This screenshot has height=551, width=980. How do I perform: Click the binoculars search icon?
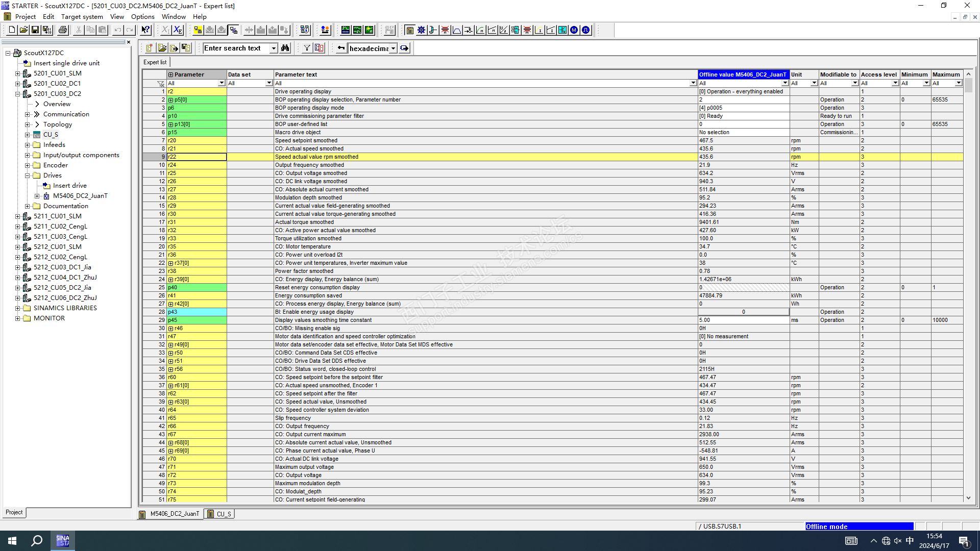(285, 48)
